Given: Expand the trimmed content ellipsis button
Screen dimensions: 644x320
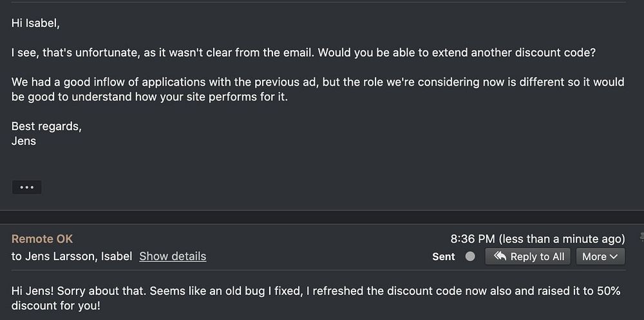Looking at the screenshot, I should (26, 187).
